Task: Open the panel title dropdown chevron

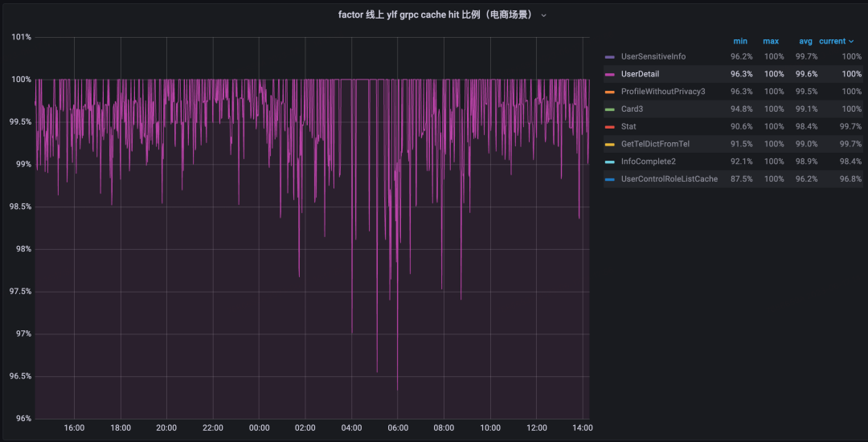Action: [543, 15]
